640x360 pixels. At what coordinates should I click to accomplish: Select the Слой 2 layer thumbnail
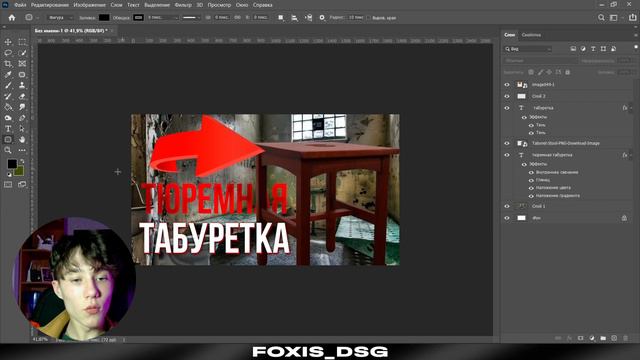pyautogui.click(x=521, y=96)
